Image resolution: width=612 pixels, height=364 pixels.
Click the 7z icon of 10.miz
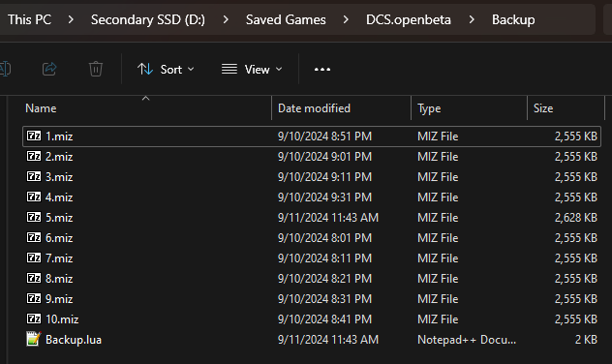(x=34, y=318)
